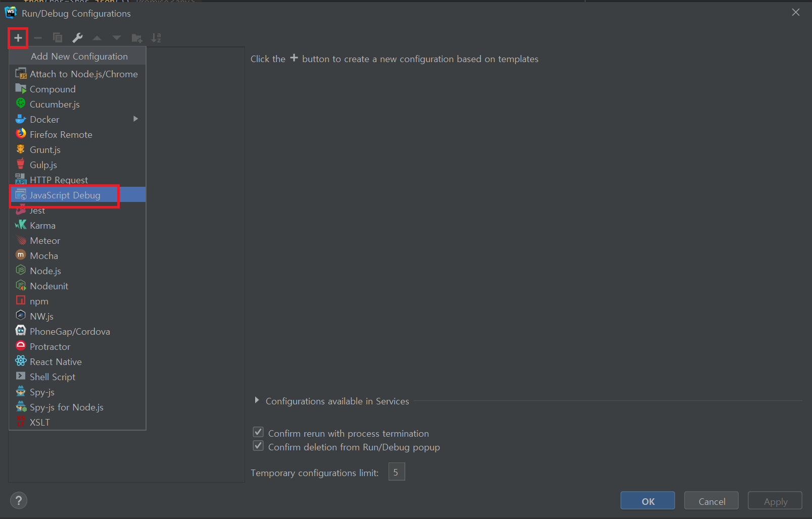This screenshot has width=812, height=519.
Task: Toggle Confirm rerun with process termination
Action: (x=258, y=432)
